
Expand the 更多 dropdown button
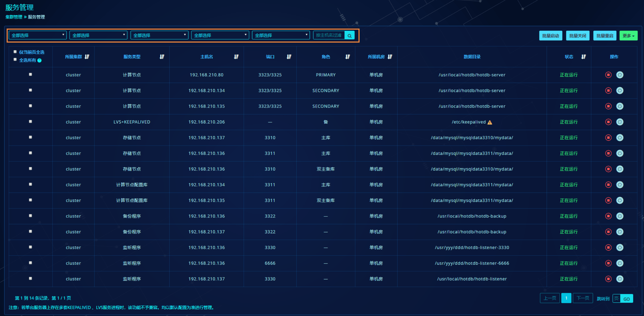pyautogui.click(x=628, y=36)
